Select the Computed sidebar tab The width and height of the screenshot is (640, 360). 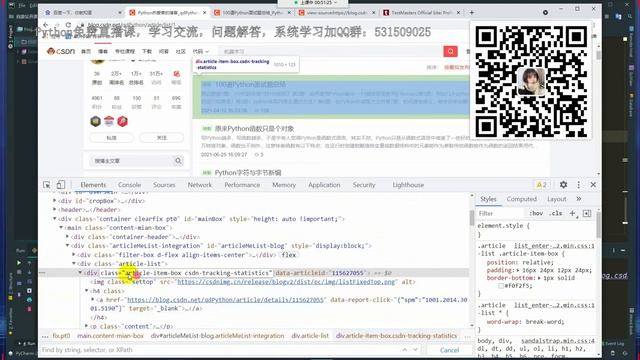point(522,199)
